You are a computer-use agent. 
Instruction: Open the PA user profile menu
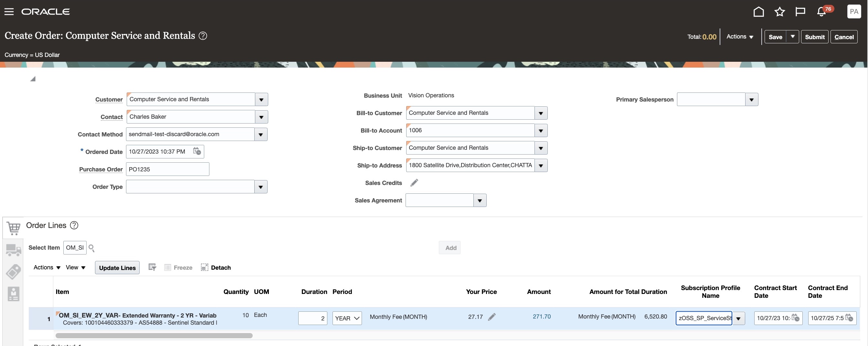tap(854, 12)
